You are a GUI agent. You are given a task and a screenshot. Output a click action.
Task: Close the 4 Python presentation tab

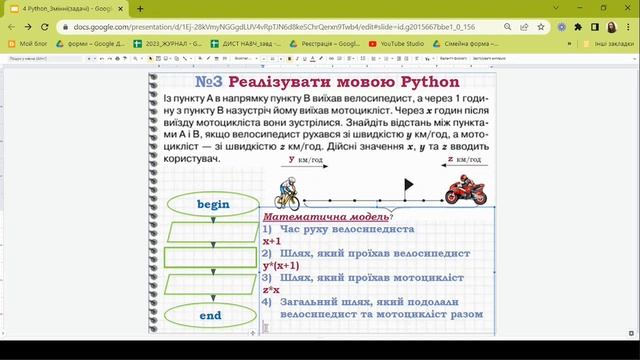click(121, 9)
